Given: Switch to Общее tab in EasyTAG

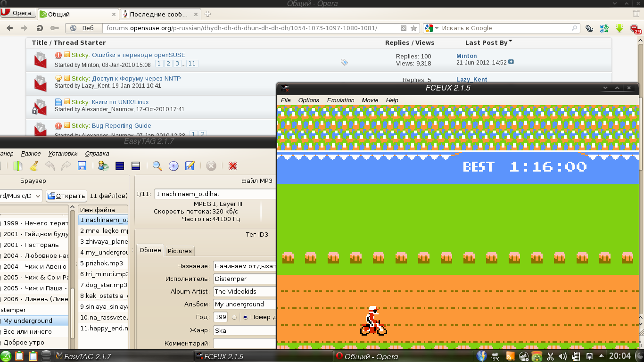Looking at the screenshot, I should click(150, 250).
